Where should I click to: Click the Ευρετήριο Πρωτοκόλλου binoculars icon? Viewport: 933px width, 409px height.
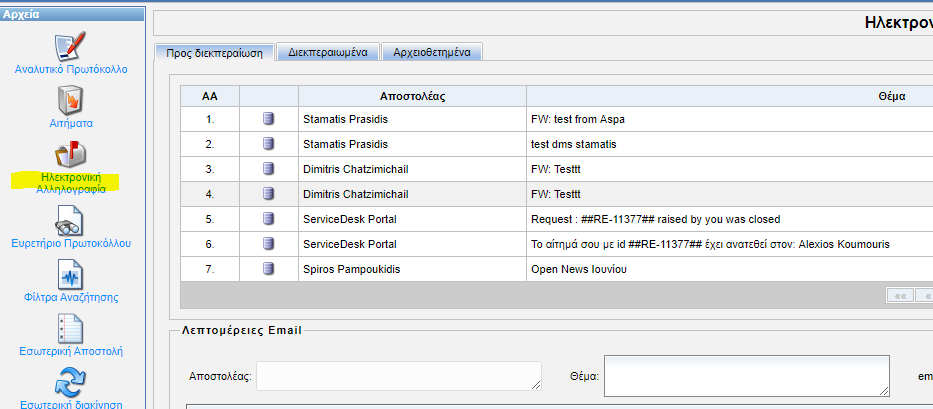[71, 219]
